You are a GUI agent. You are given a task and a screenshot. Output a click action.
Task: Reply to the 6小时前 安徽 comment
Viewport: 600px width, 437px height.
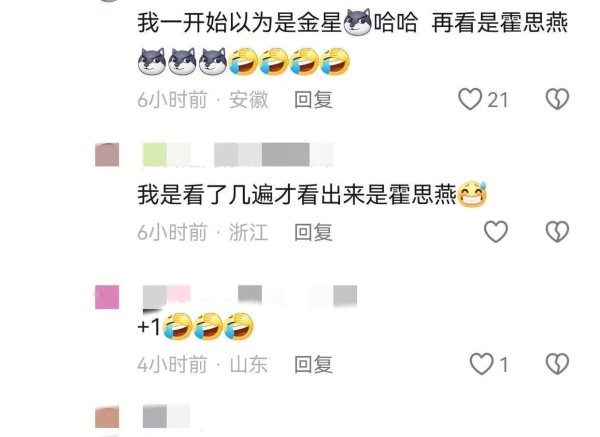313,99
